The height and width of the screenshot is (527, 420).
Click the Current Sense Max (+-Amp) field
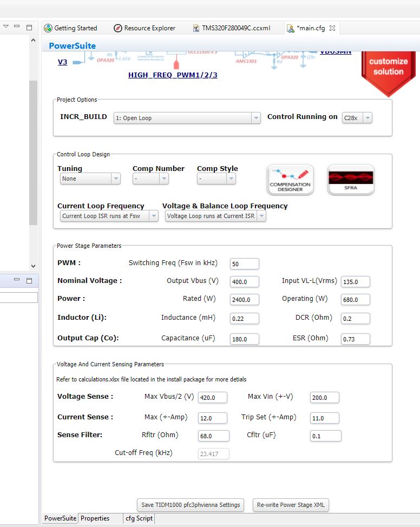(x=213, y=418)
